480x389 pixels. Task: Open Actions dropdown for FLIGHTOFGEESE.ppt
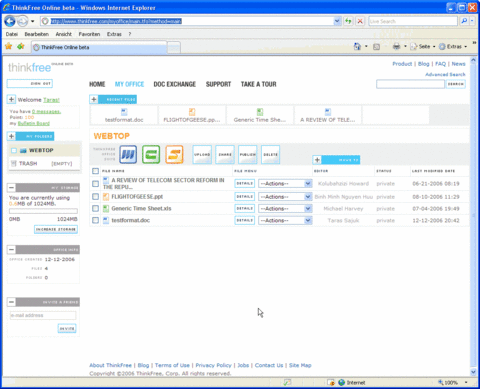(x=285, y=197)
